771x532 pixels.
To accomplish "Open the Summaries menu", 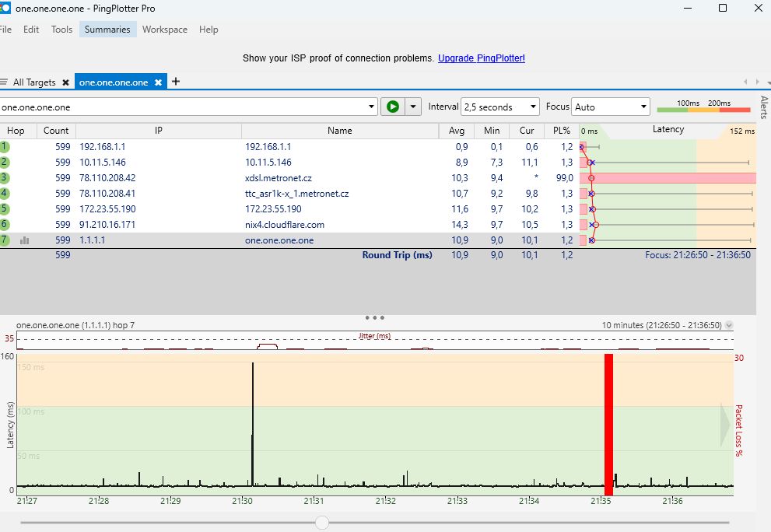I will point(107,30).
